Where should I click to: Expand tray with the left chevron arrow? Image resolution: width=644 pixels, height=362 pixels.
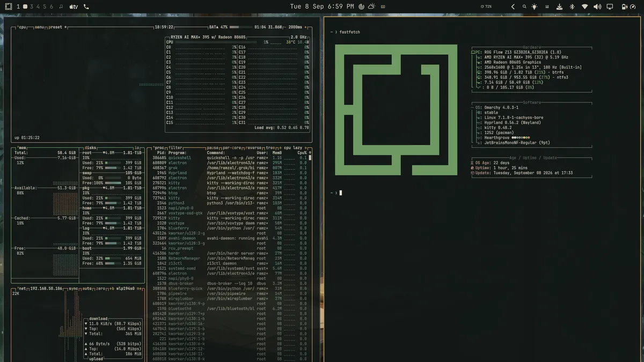pos(513,6)
